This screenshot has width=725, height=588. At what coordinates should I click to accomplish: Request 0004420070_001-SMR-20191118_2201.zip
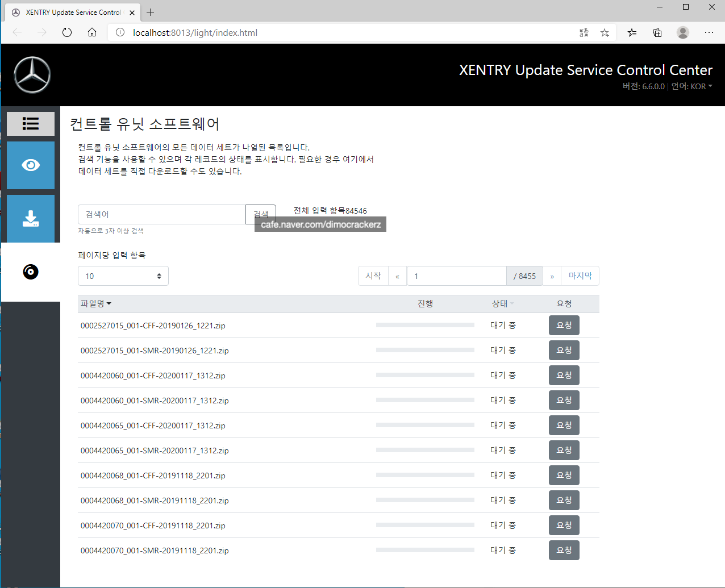pyautogui.click(x=564, y=550)
